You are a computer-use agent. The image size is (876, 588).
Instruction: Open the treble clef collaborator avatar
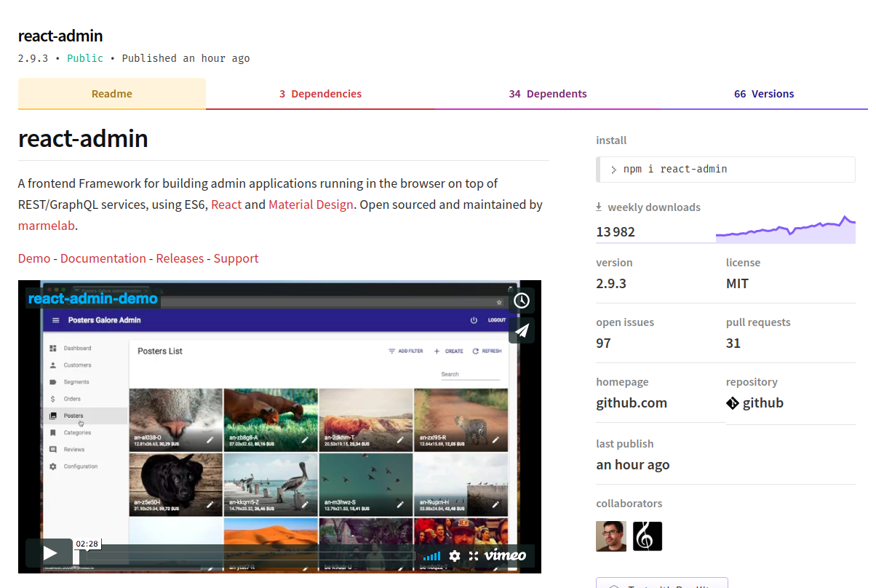point(648,536)
